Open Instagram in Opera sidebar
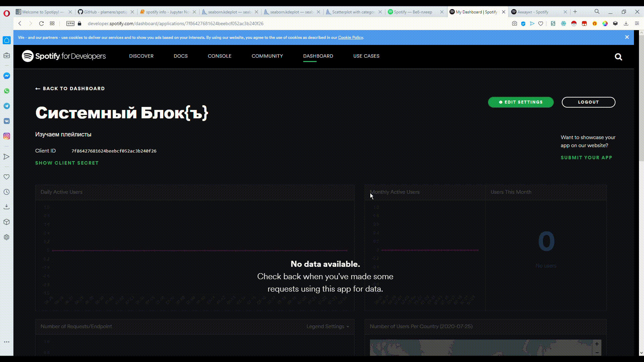644x362 pixels. click(x=7, y=136)
